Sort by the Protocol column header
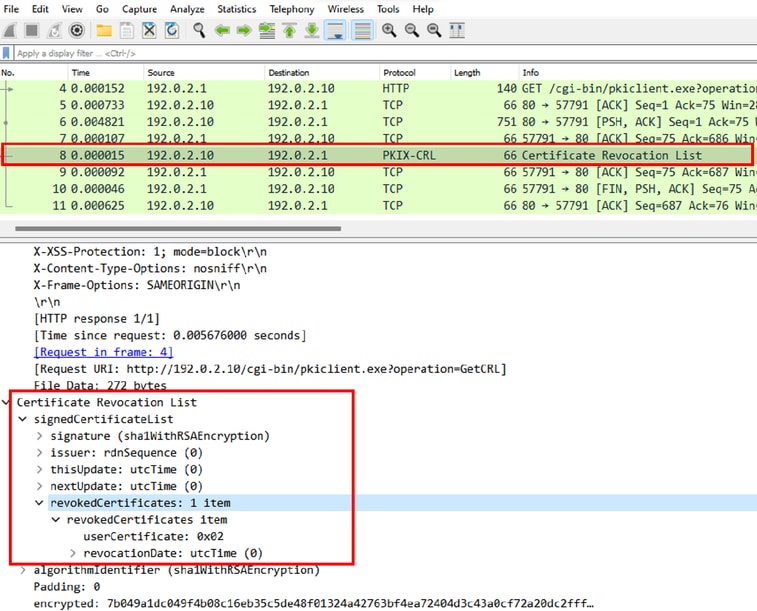This screenshot has width=757, height=611. (415, 72)
